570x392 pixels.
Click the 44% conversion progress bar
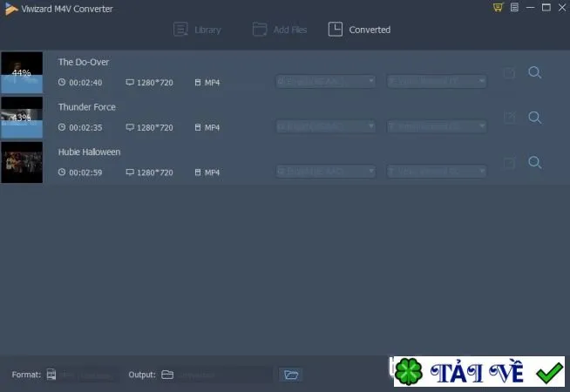[22, 84]
